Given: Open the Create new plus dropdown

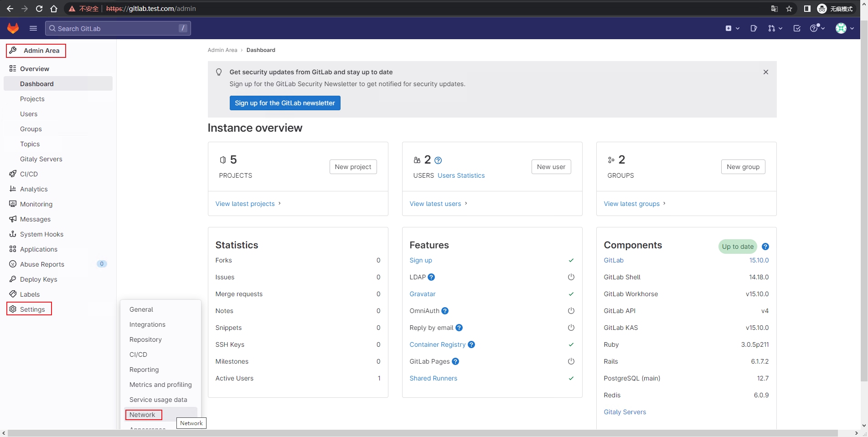Looking at the screenshot, I should point(732,28).
